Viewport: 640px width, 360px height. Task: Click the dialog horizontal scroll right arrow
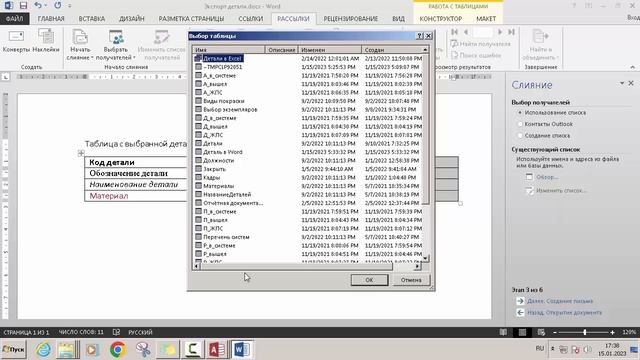coord(417,266)
